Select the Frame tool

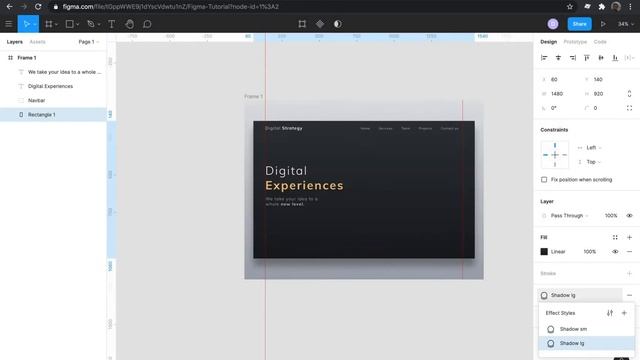(x=49, y=24)
